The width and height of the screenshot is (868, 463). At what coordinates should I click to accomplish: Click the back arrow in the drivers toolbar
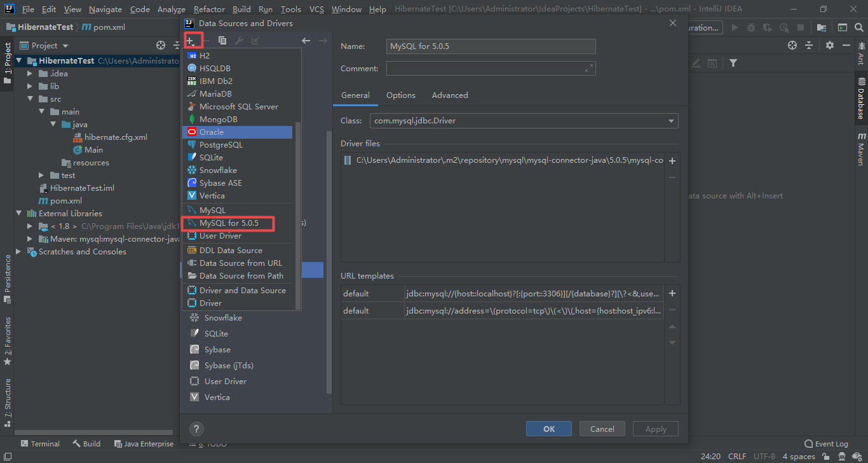point(306,40)
